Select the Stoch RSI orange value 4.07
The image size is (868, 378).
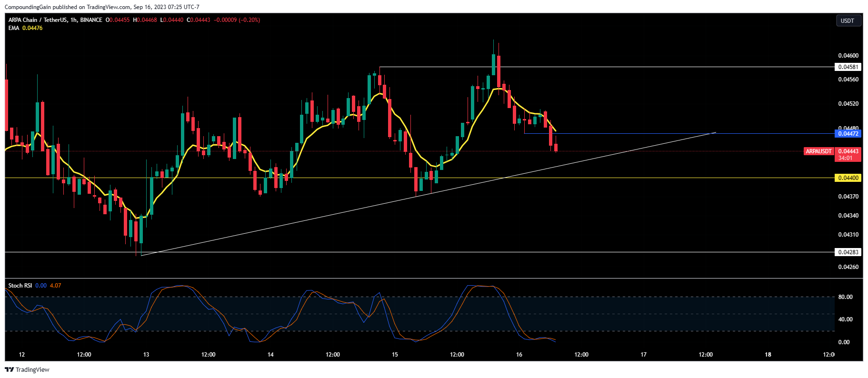coord(55,286)
